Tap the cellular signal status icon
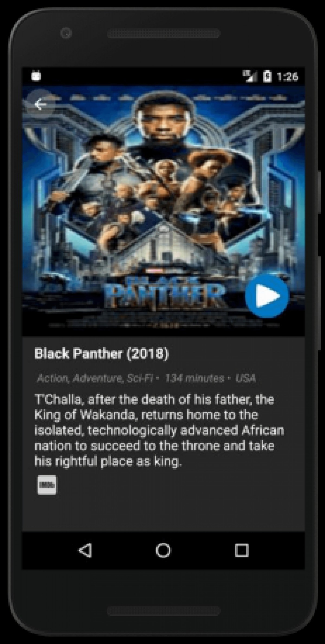The width and height of the screenshot is (325, 644). [x=250, y=76]
